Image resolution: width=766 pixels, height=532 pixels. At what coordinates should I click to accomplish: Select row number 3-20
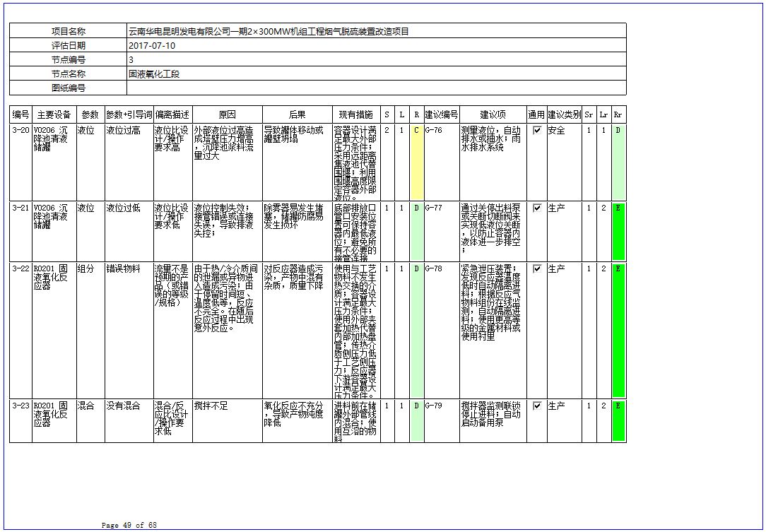pos(20,131)
